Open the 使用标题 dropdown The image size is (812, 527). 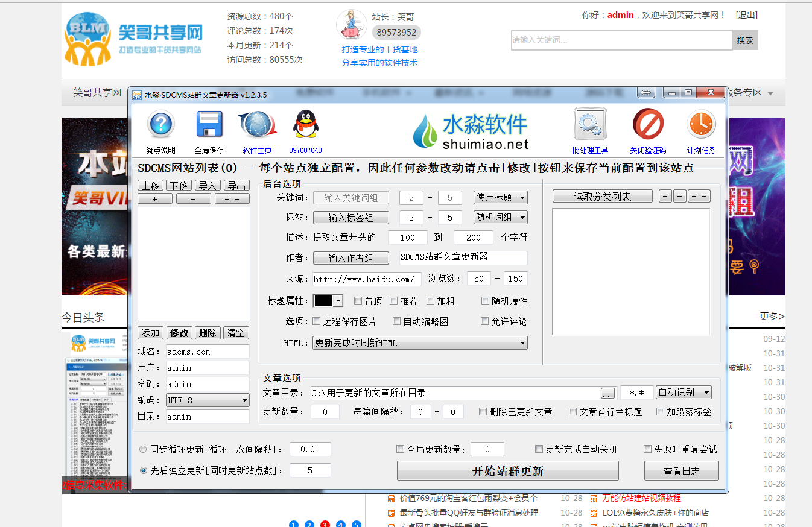click(x=501, y=197)
